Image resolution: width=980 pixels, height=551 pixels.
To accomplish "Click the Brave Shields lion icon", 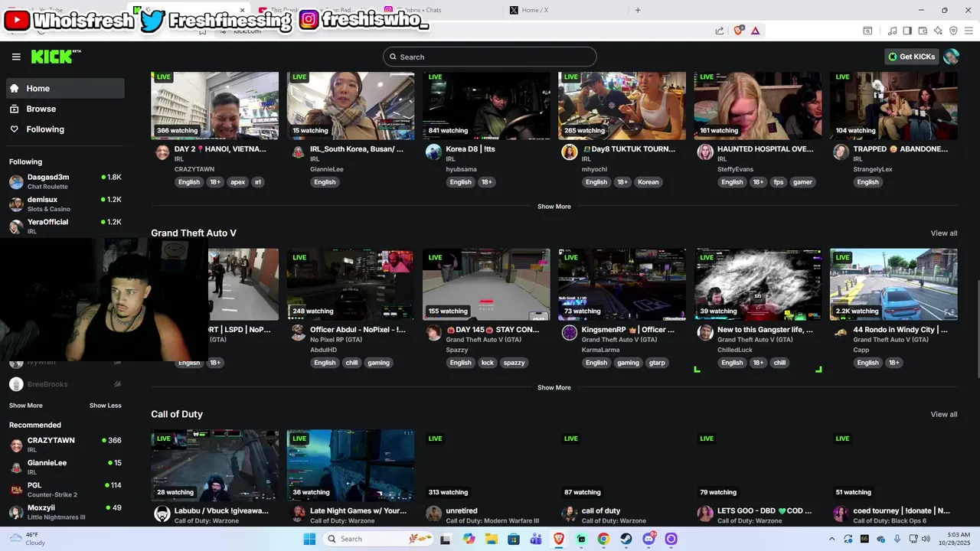I will (739, 31).
